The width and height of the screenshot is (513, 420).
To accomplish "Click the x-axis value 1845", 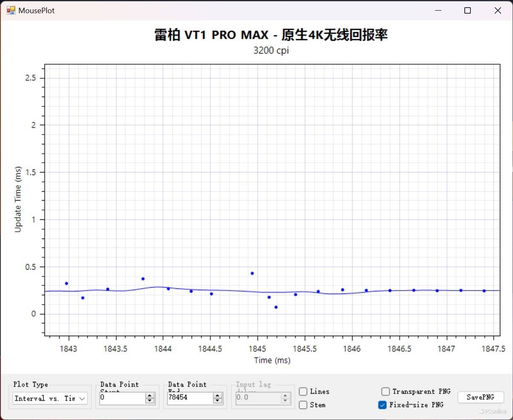I will tap(258, 348).
